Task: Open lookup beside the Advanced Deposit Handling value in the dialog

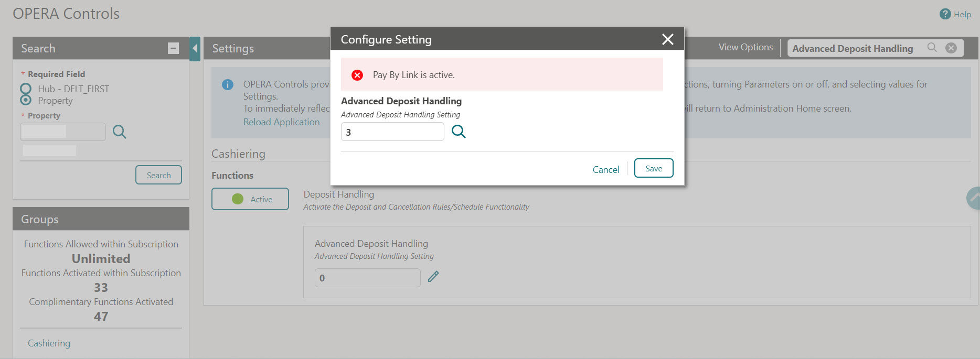Action: click(x=459, y=132)
